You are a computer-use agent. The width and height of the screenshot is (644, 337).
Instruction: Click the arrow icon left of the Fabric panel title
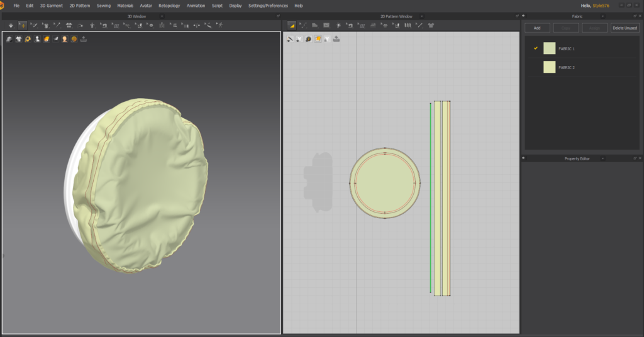point(523,16)
